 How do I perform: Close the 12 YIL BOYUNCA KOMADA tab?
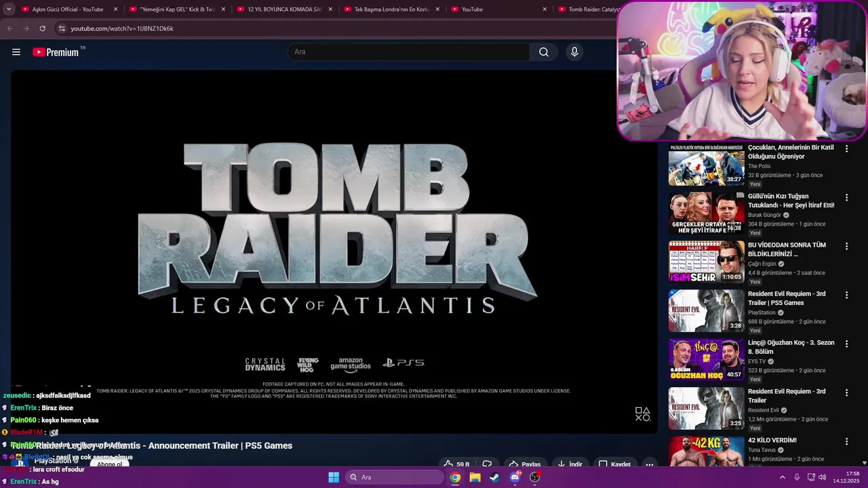330,9
